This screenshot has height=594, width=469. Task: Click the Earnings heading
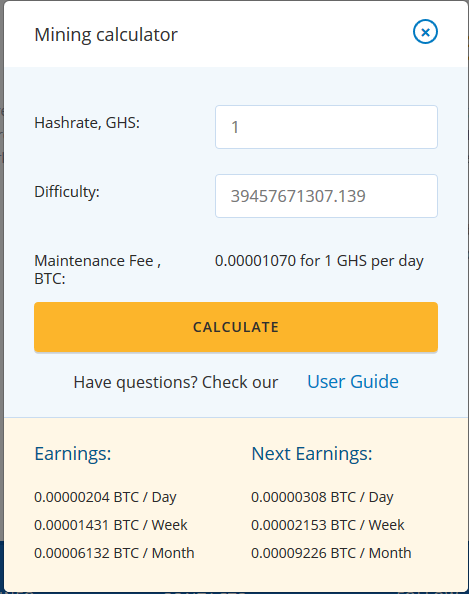click(x=73, y=453)
